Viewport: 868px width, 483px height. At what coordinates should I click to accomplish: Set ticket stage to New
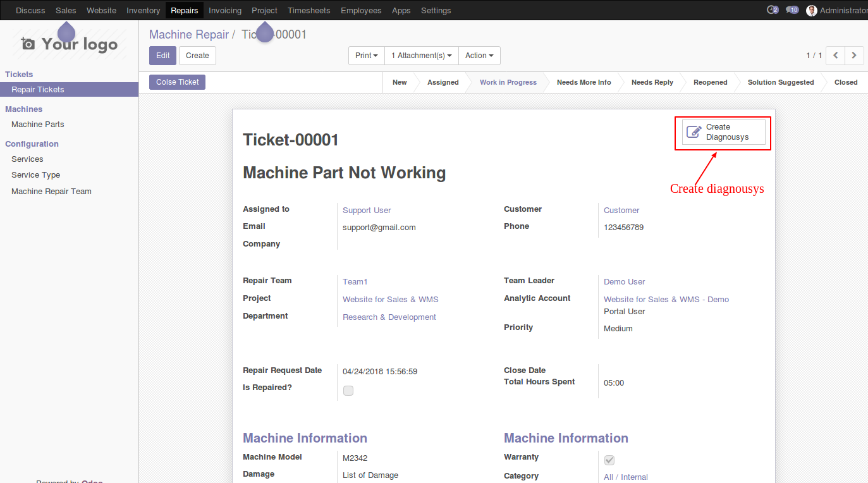[x=400, y=82]
